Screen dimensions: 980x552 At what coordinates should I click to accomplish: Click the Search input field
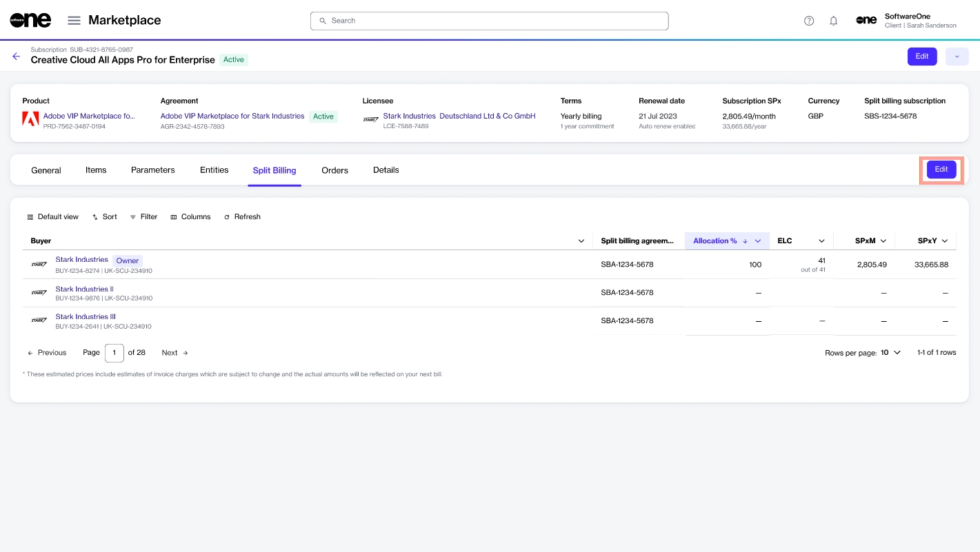(x=489, y=21)
